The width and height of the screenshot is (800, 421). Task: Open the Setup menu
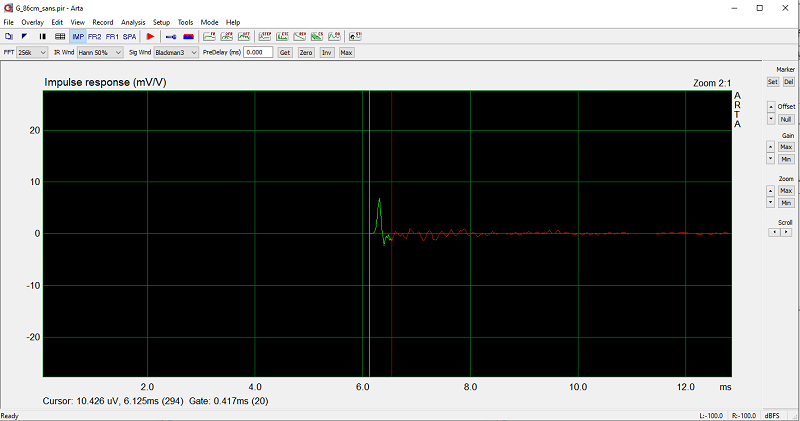[161, 22]
